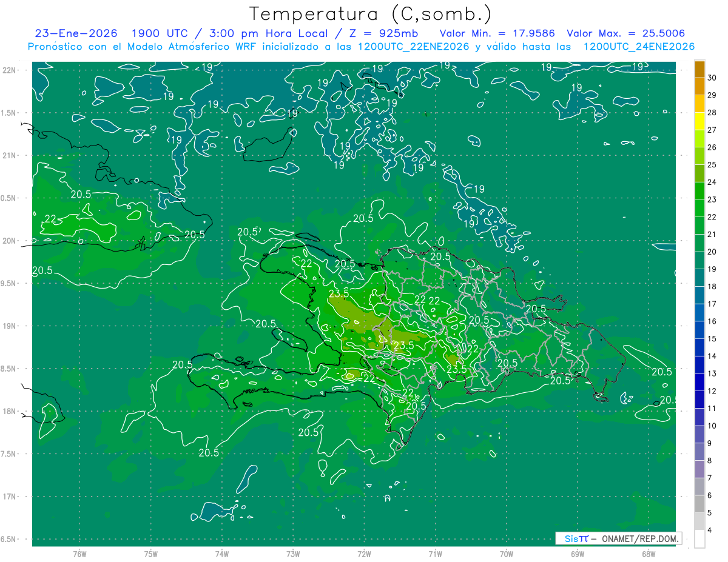
Task: Pick the green swatch between 22 and 23
Action: pos(699,208)
